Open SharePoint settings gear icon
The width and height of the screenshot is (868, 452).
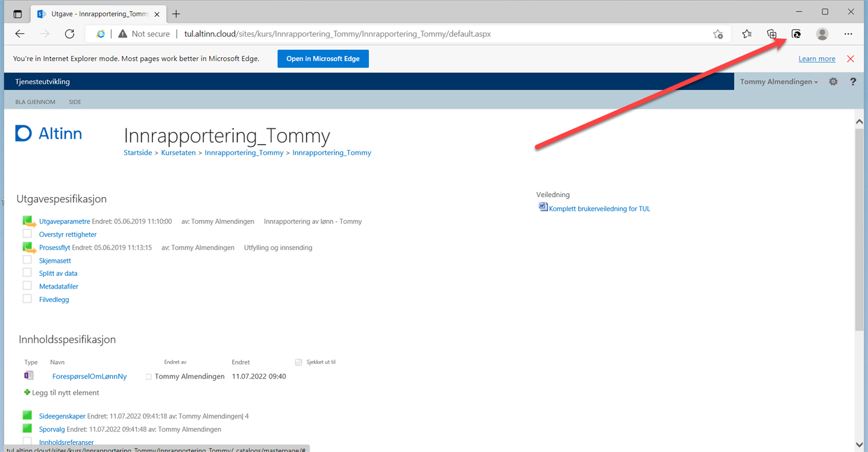tap(833, 81)
